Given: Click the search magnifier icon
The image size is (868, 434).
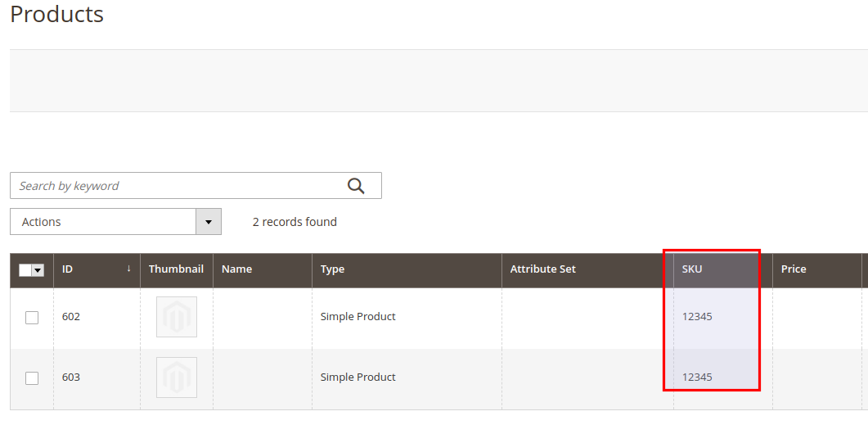Looking at the screenshot, I should [356, 186].
